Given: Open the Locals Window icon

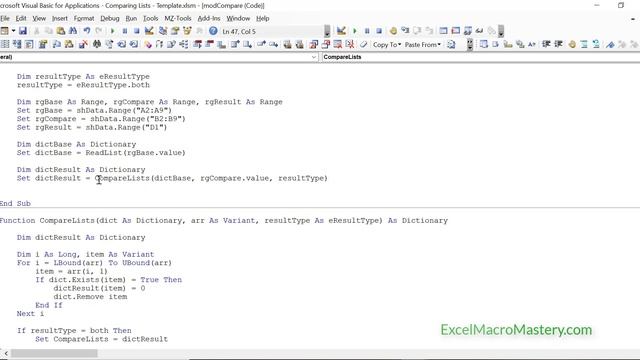Looking at the screenshot, I should 444,31.
